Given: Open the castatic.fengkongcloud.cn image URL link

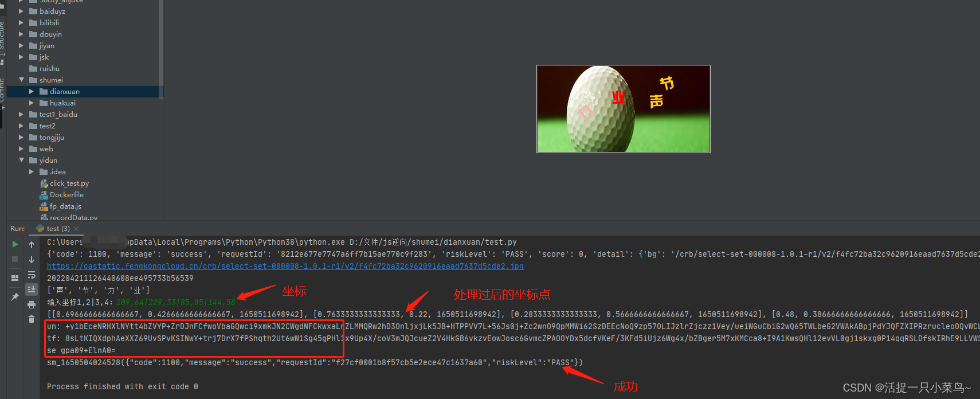Looking at the screenshot, I should 285,267.
